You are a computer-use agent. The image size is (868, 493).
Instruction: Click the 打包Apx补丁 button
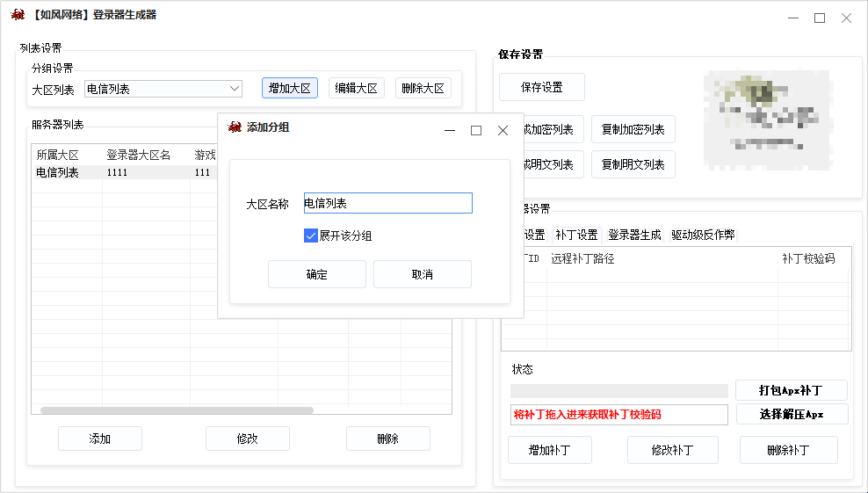pos(791,390)
